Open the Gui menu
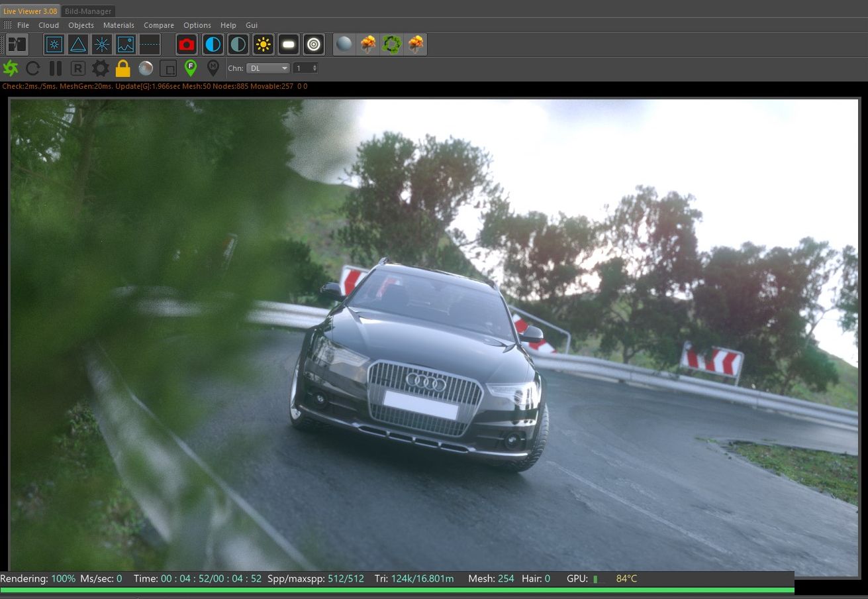 [x=252, y=25]
